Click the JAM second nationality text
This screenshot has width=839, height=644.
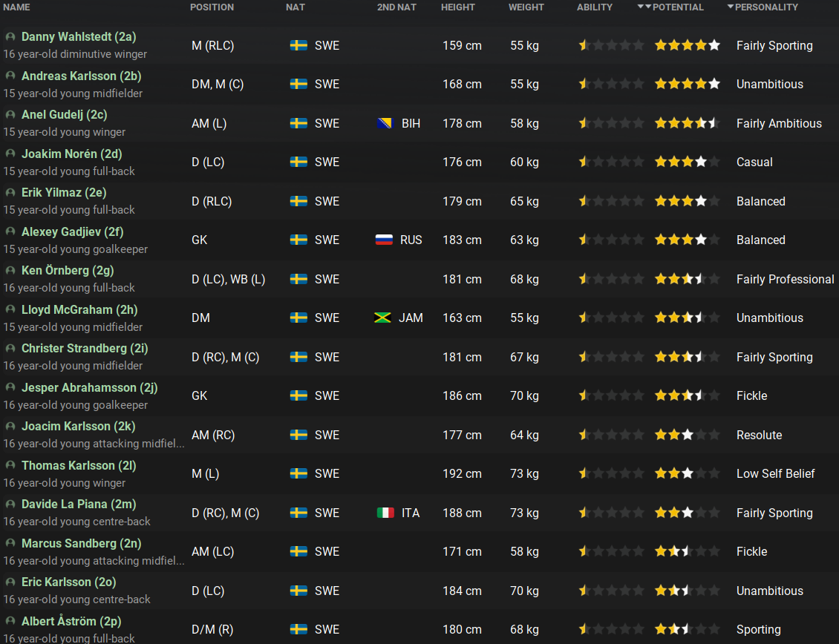click(411, 318)
